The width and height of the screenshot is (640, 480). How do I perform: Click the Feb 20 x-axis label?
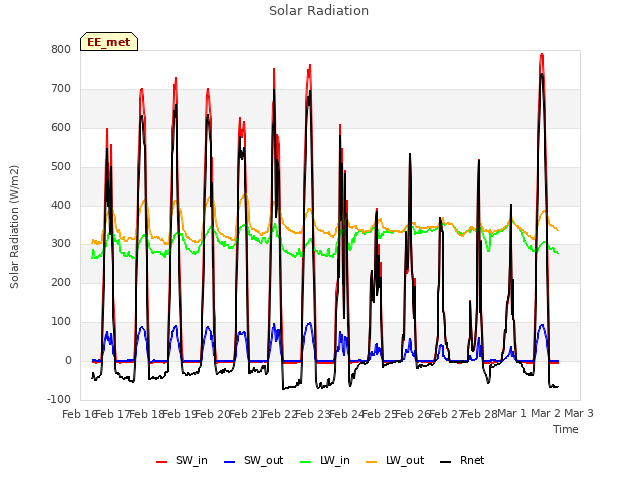coord(212,414)
